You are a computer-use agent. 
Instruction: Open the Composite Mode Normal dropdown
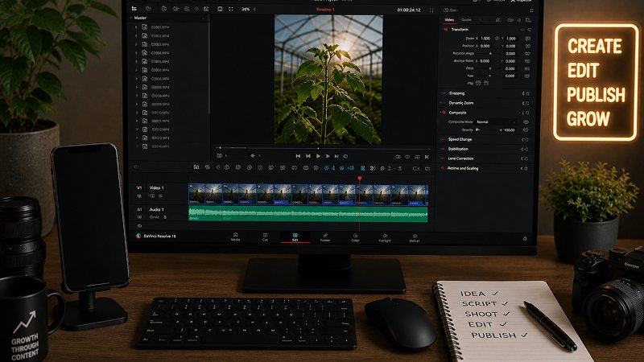(x=495, y=122)
